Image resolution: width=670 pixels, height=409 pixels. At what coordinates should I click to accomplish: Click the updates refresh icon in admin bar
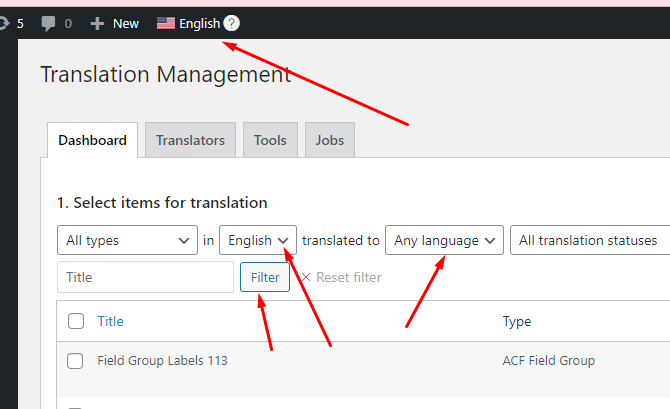click(x=4, y=23)
